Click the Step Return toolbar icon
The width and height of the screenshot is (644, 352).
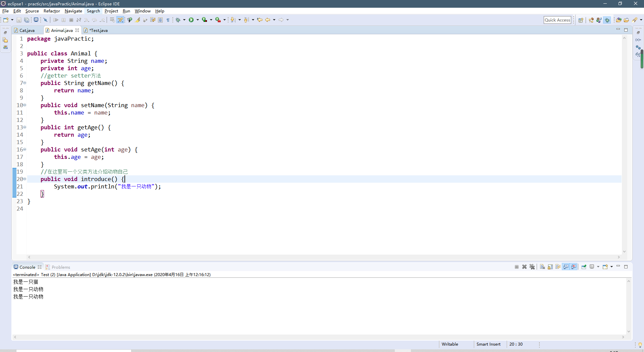(x=102, y=20)
